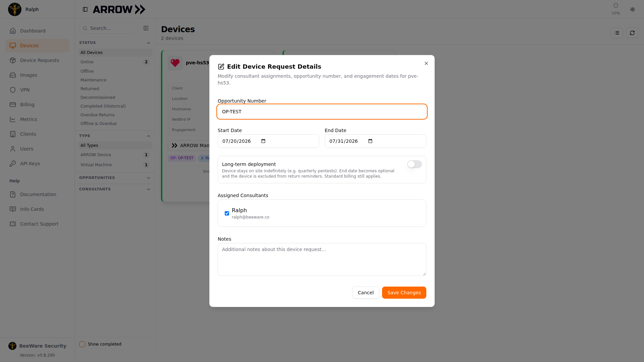Image resolution: width=644 pixels, height=362 pixels.
Task: Click the End Date field
Action: [x=375, y=141]
